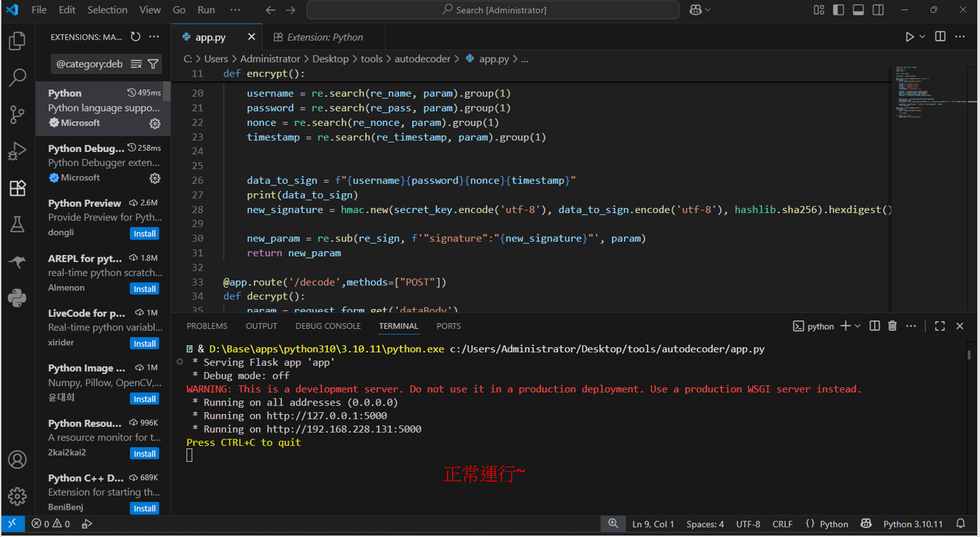Viewport: 980px width, 537px height.
Task: Split the editor right
Action: (x=940, y=37)
